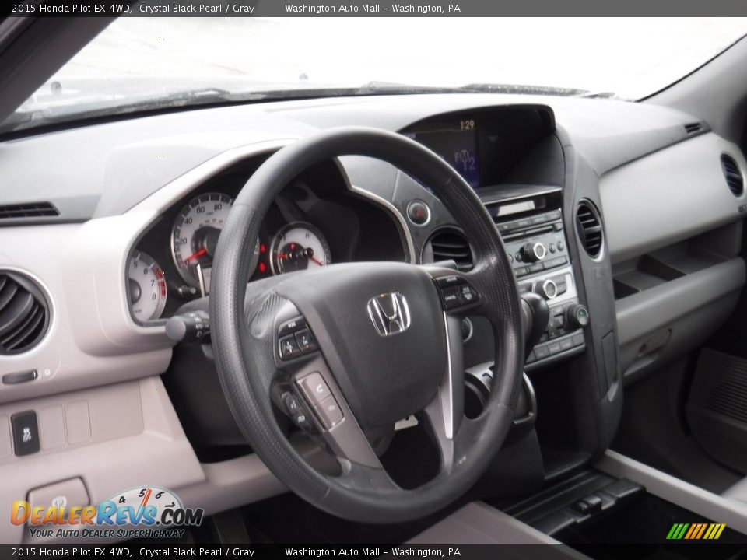747x560 pixels.
Task: Click the green striped DealerRevs watermark logo
Action: [696, 532]
